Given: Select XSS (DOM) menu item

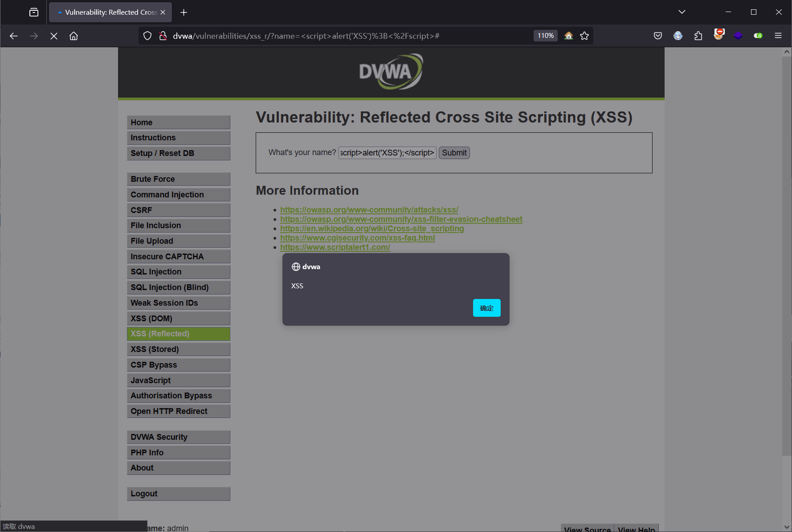Looking at the screenshot, I should coord(179,319).
